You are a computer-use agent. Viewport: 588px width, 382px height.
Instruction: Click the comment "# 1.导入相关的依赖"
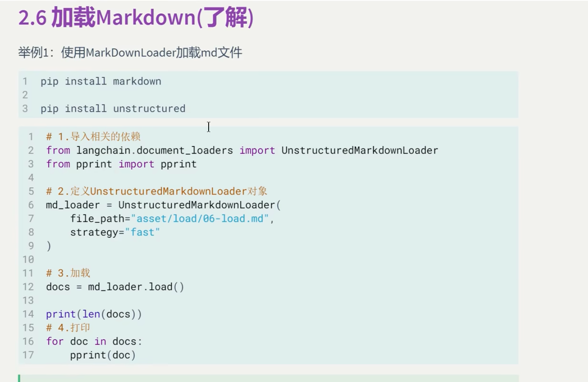[x=94, y=137]
